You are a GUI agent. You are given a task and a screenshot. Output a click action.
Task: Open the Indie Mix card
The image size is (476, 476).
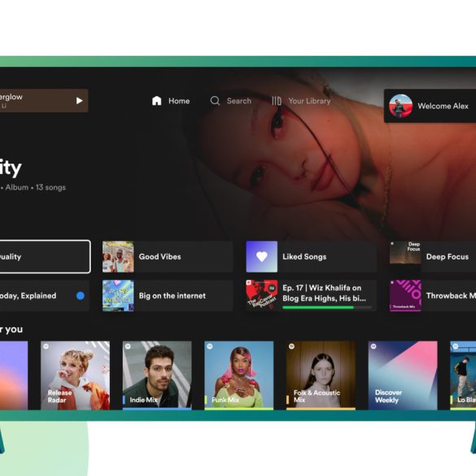click(x=157, y=376)
